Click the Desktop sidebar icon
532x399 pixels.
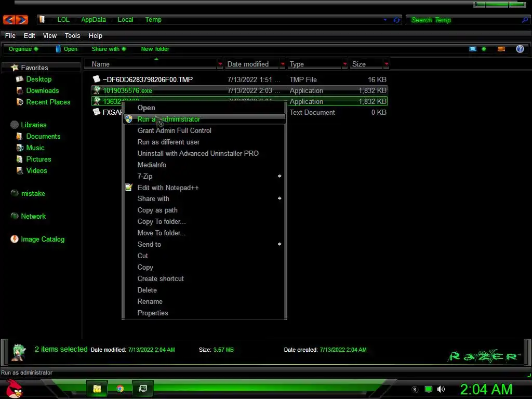(x=20, y=79)
